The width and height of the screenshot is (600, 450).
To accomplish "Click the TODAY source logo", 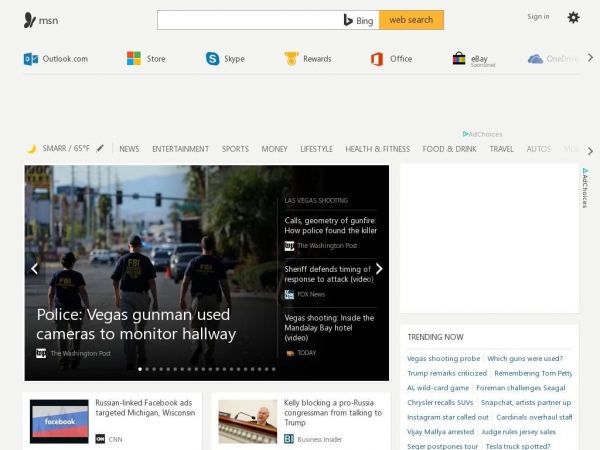I will (x=290, y=353).
